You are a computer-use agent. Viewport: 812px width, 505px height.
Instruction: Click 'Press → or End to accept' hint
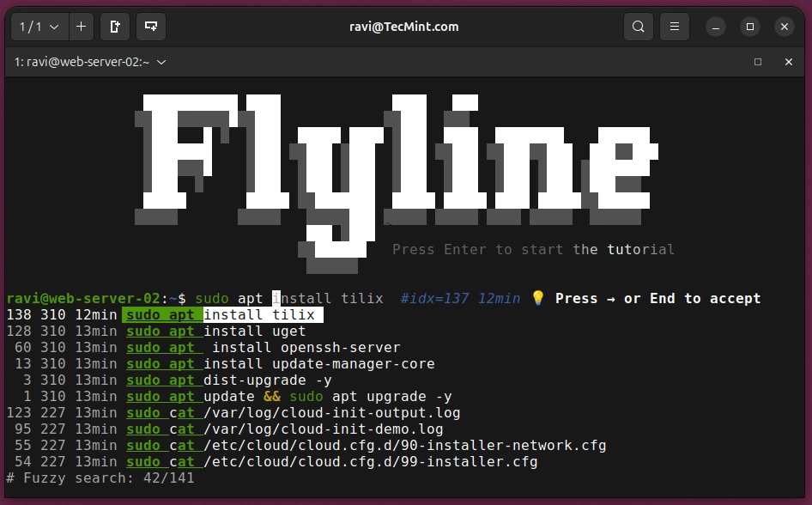(657, 298)
